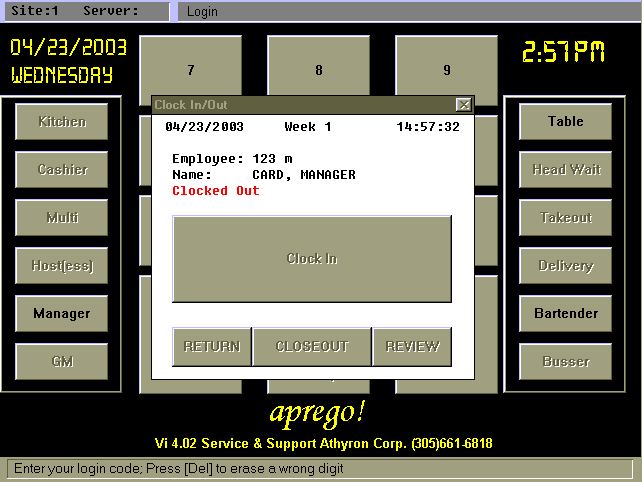Image resolution: width=642 pixels, height=482 pixels.
Task: Click the Site:1 Server status box
Action: (x=87, y=11)
